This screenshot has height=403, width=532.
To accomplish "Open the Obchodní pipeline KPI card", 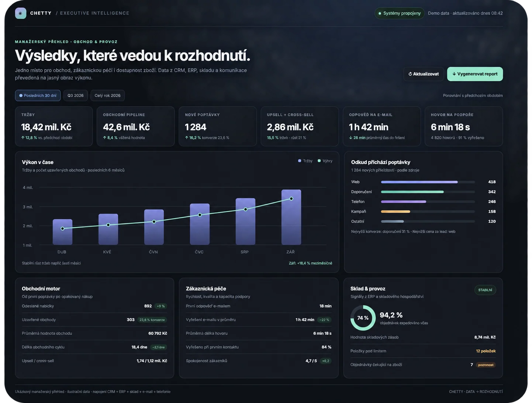I will [136, 126].
